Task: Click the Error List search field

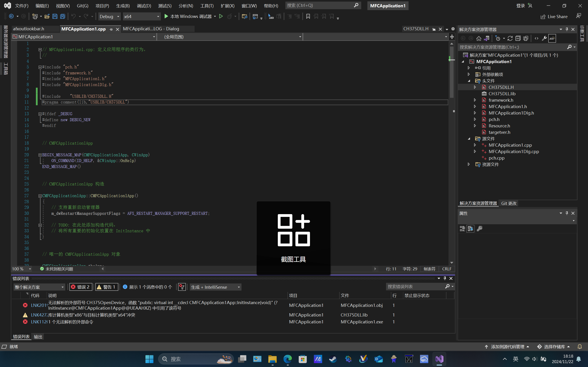Action: coord(416,286)
